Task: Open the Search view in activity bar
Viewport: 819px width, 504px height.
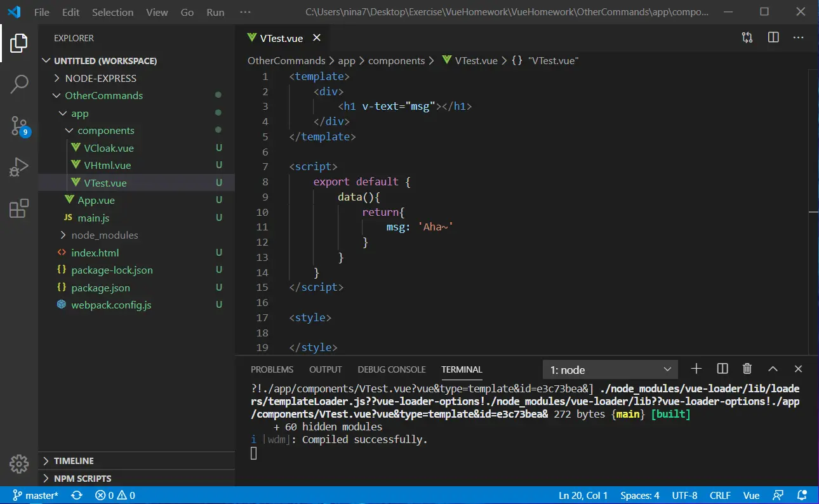Action: click(19, 84)
